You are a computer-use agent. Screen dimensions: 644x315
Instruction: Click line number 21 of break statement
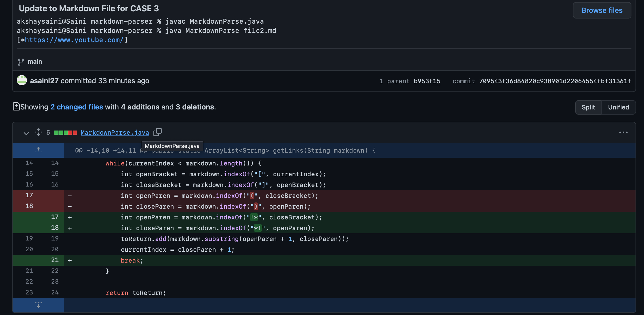[55, 260]
